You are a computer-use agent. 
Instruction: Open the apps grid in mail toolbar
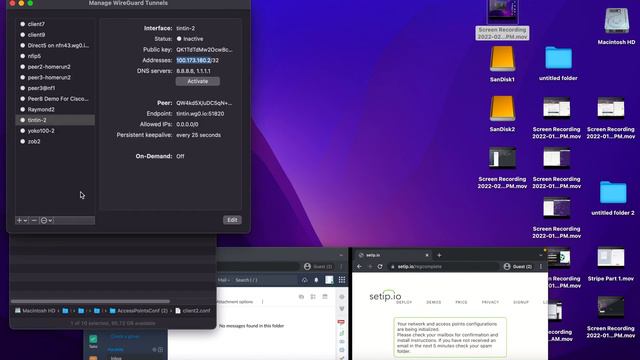(x=342, y=280)
